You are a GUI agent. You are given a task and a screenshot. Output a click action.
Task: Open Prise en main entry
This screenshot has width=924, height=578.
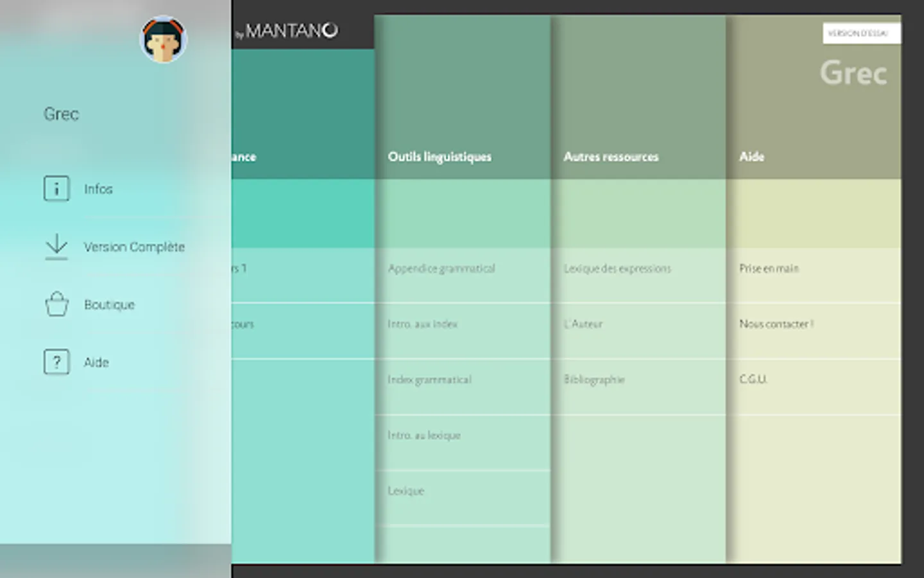pyautogui.click(x=769, y=268)
